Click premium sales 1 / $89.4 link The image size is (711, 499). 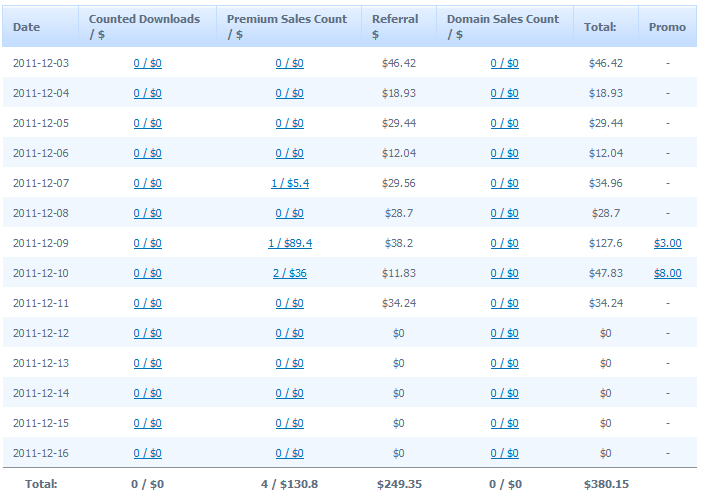289,243
